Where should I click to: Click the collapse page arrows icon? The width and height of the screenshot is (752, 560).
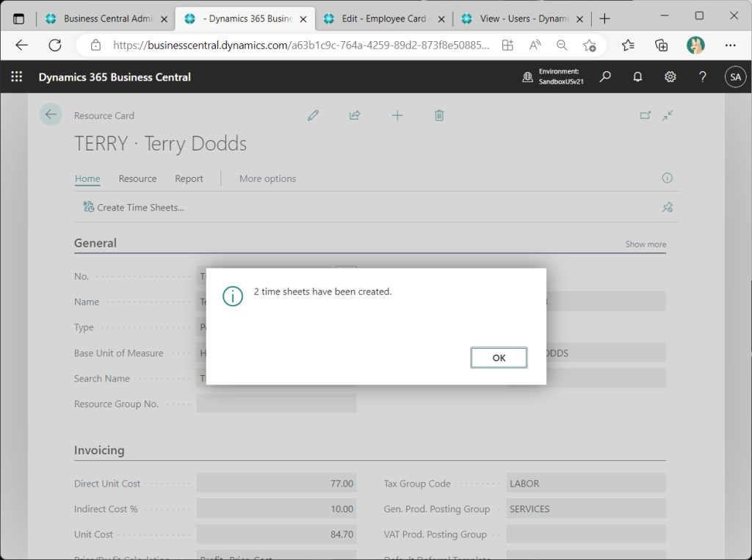coord(668,115)
